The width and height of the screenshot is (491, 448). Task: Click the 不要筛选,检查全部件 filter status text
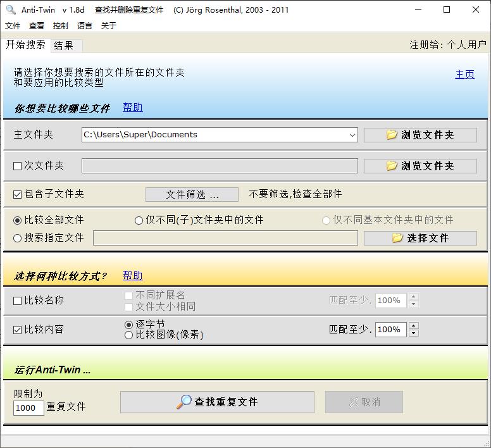[x=295, y=194]
